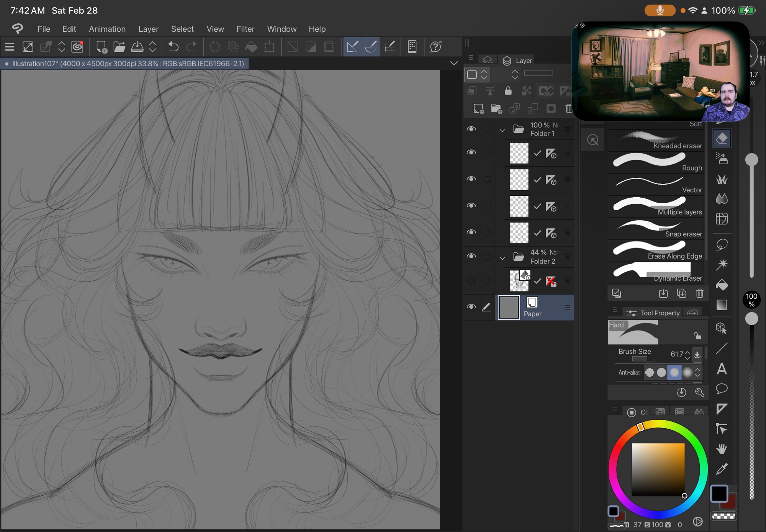Hide Folder 1 visibility eye

coord(471,129)
